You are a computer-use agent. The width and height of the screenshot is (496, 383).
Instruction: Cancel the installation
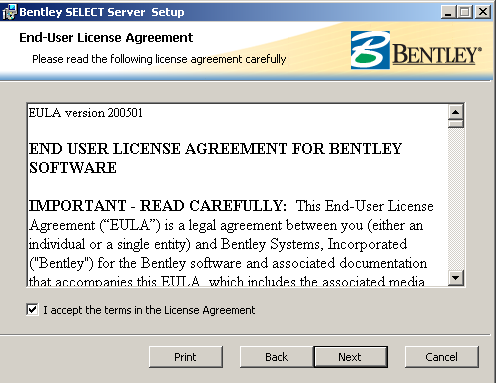[442, 357]
